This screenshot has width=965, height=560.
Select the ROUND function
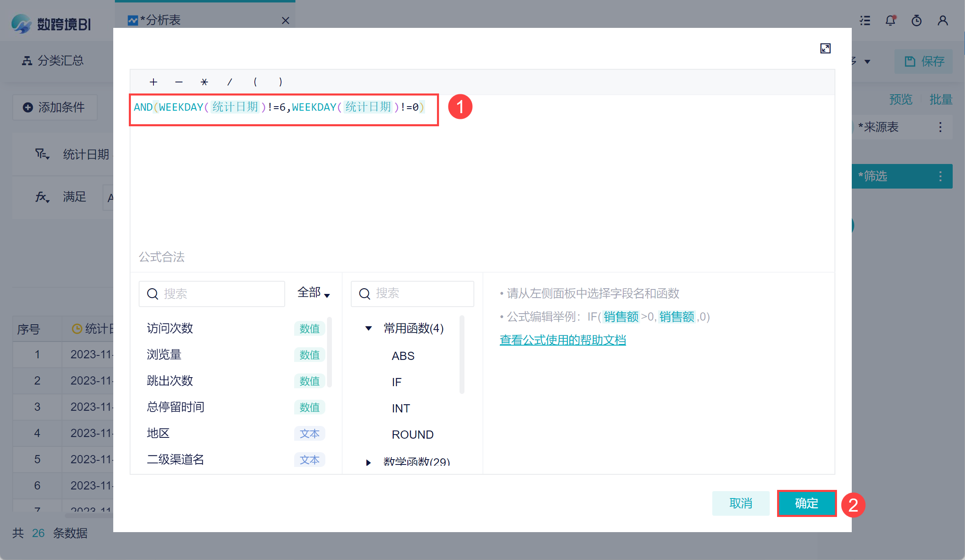(x=412, y=435)
